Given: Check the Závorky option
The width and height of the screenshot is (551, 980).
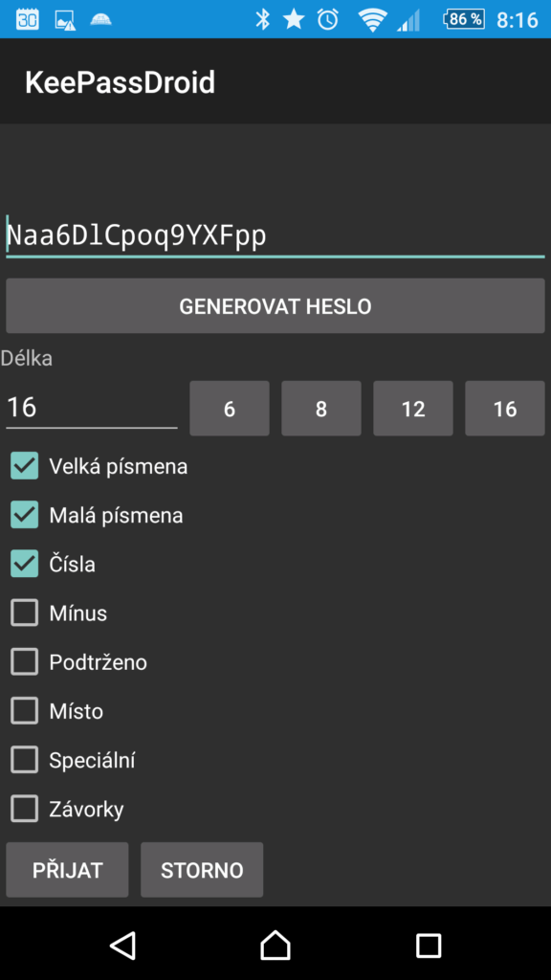Looking at the screenshot, I should coord(24,809).
